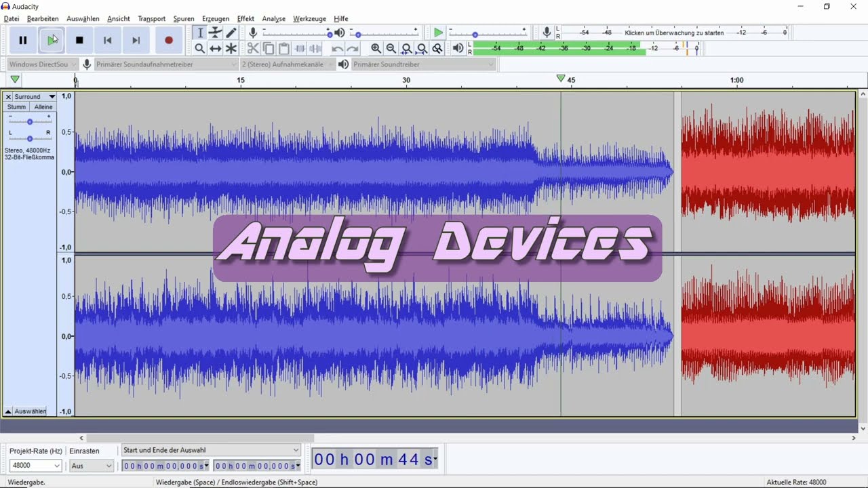Image resolution: width=868 pixels, height=488 pixels.
Task: Close the Surround track with X
Action: pos(9,97)
